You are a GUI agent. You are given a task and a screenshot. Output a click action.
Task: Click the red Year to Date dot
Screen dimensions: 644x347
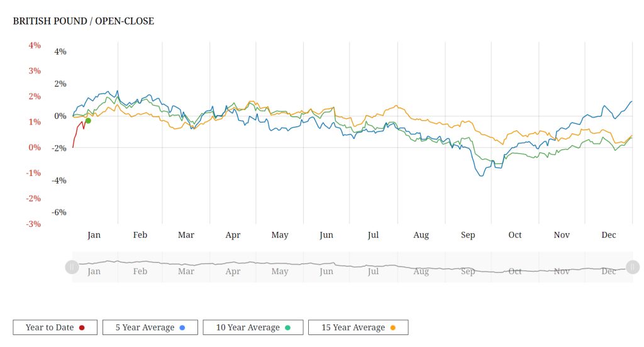click(82, 328)
